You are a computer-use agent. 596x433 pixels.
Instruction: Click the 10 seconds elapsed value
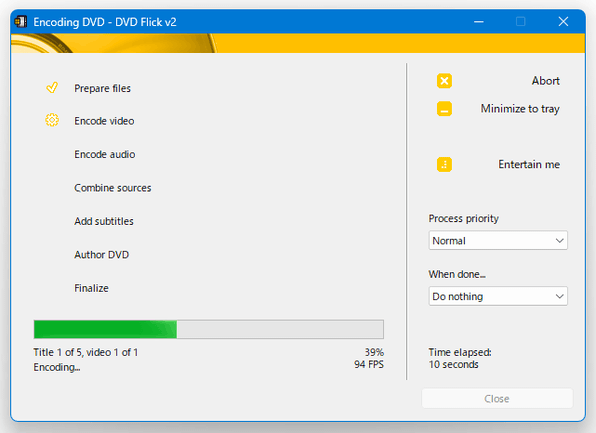pyautogui.click(x=453, y=365)
